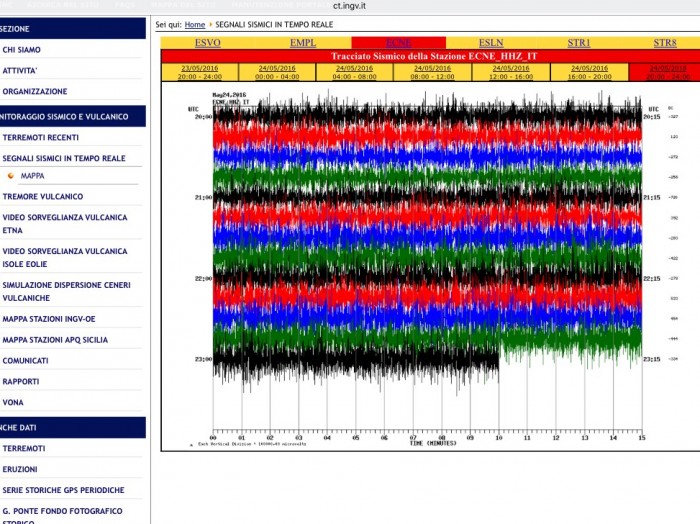This screenshot has width=700, height=524.
Task: Click the TIME (MINUTES) axis label
Action: point(433,443)
